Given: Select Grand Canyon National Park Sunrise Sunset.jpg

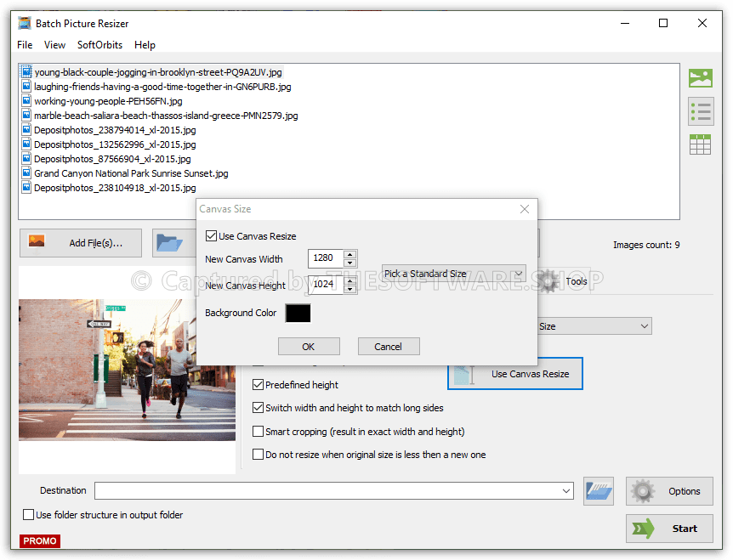Looking at the screenshot, I should [x=131, y=173].
